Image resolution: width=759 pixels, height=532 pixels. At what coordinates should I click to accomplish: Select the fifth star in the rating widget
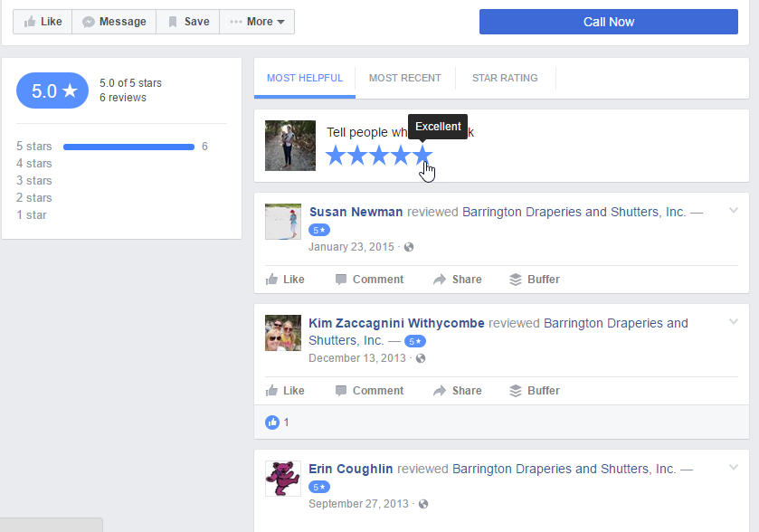point(422,155)
